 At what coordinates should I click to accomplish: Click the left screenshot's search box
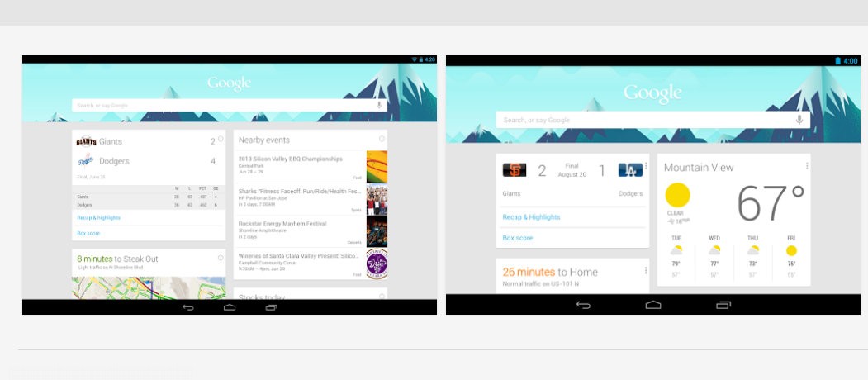(x=223, y=106)
